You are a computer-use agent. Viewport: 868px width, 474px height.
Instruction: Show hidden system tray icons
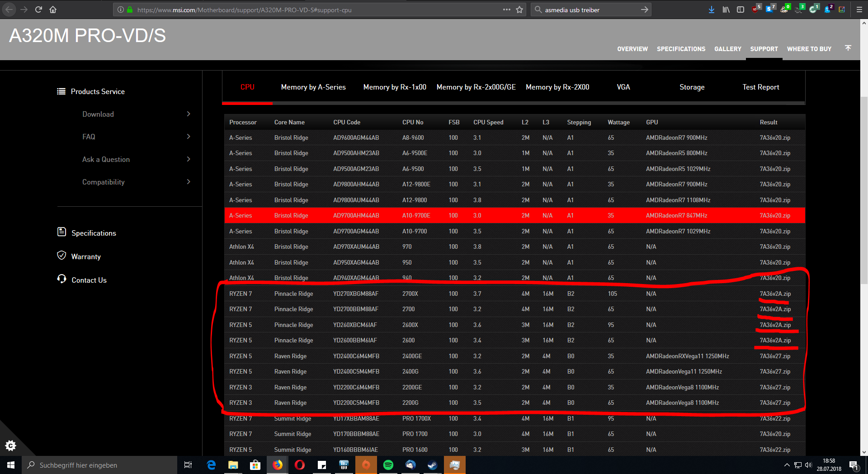click(787, 465)
